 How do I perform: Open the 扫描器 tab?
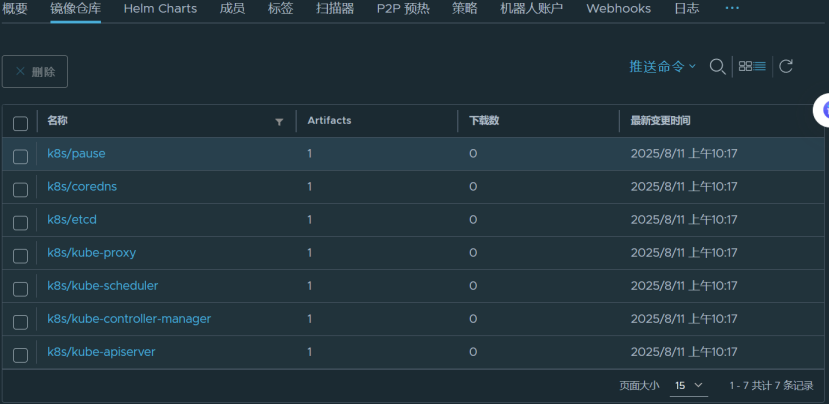click(335, 8)
